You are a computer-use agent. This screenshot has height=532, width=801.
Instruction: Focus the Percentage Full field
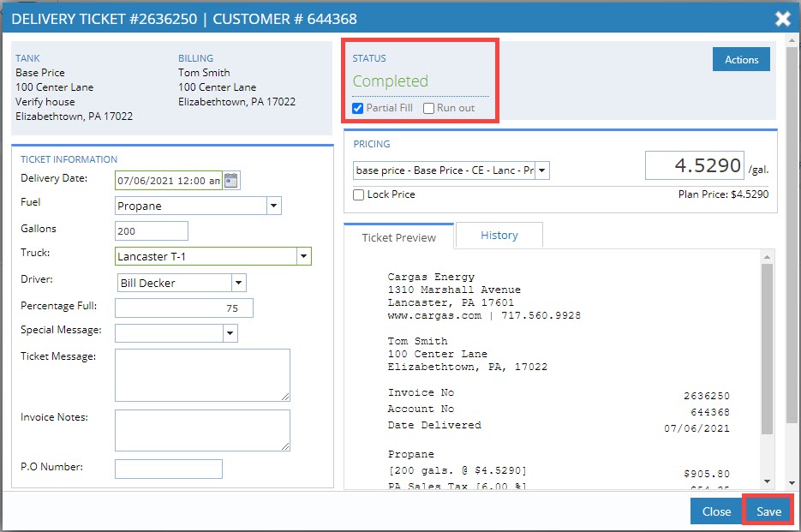184,308
